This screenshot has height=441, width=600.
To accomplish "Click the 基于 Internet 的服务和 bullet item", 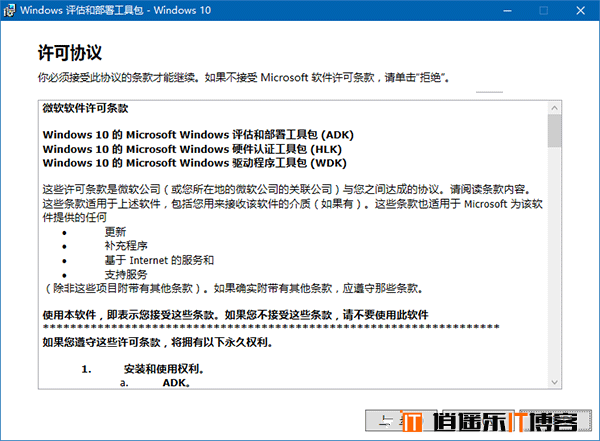I will (x=159, y=260).
